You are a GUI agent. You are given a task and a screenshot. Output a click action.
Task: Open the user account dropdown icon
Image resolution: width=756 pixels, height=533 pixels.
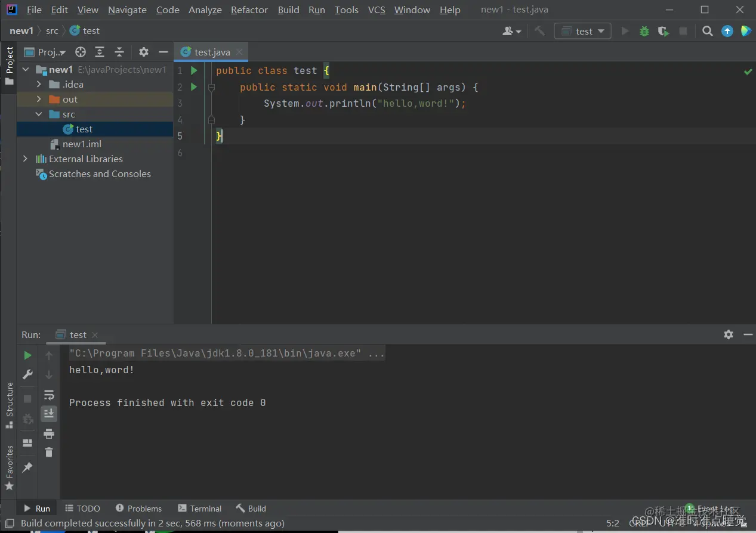(512, 31)
